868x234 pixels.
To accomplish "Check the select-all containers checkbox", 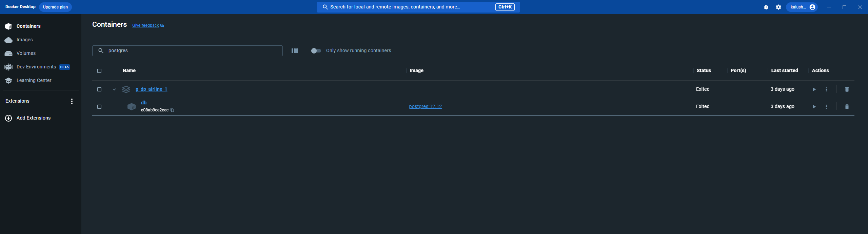I will [99, 71].
